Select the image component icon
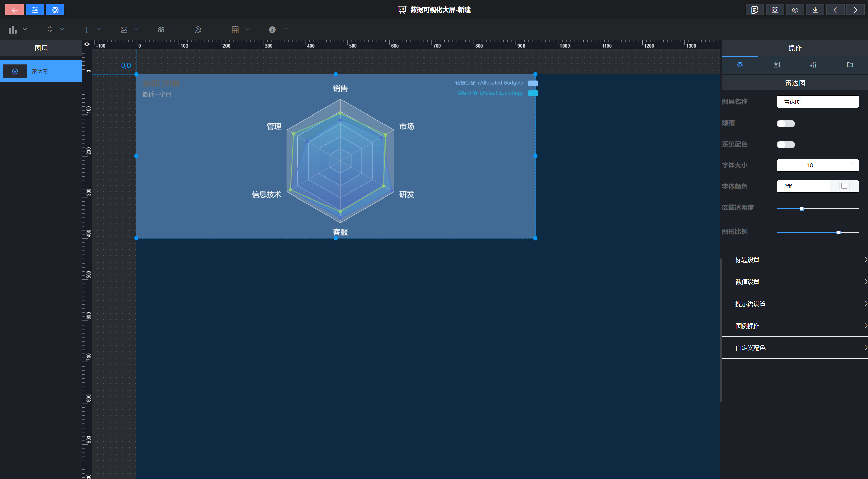The image size is (868, 479). pyautogui.click(x=124, y=30)
